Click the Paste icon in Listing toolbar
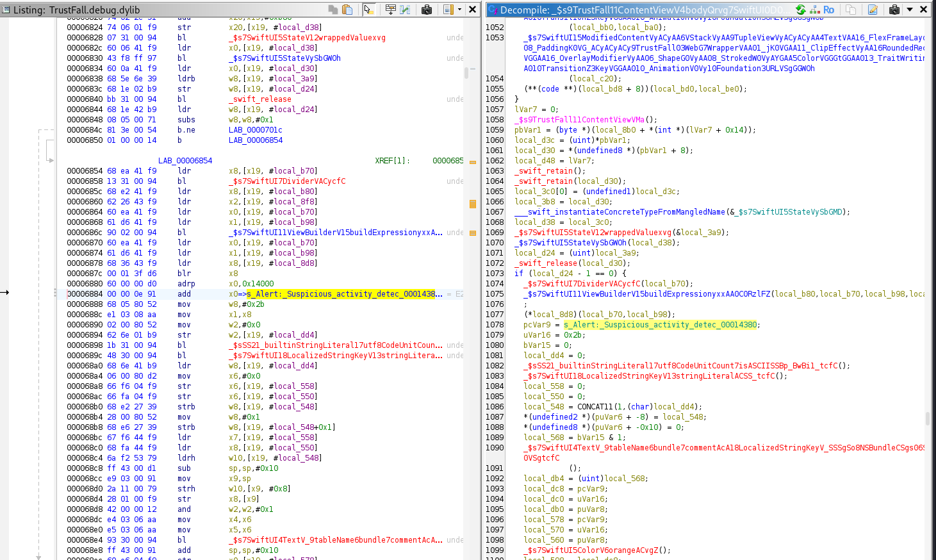 (347, 10)
